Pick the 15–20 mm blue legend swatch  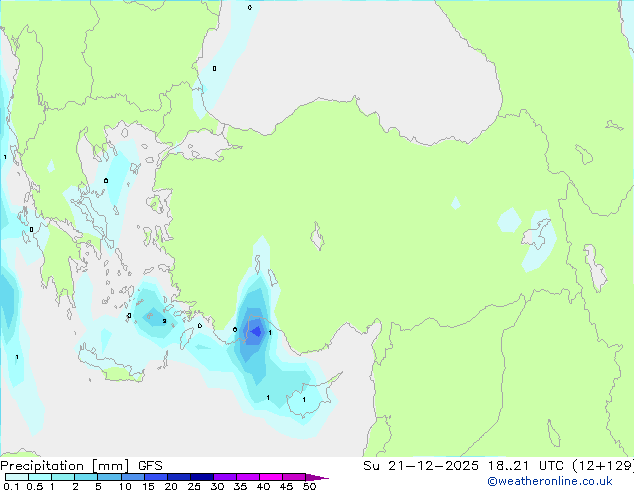coord(156,477)
